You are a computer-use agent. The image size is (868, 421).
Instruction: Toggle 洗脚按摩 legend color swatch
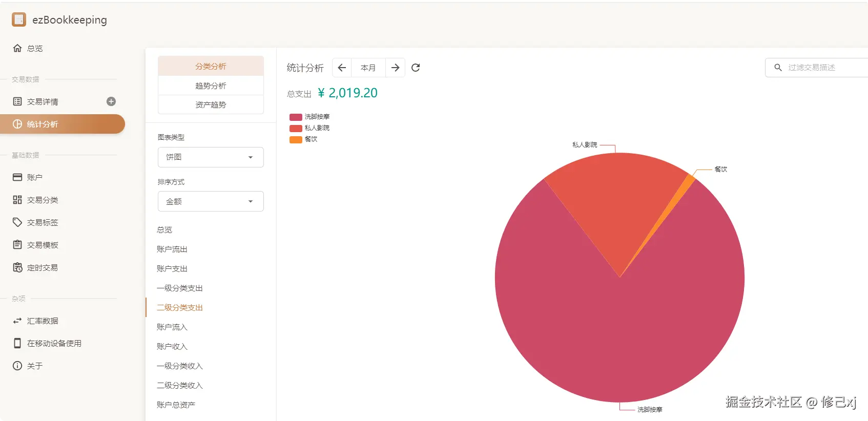pyautogui.click(x=296, y=117)
